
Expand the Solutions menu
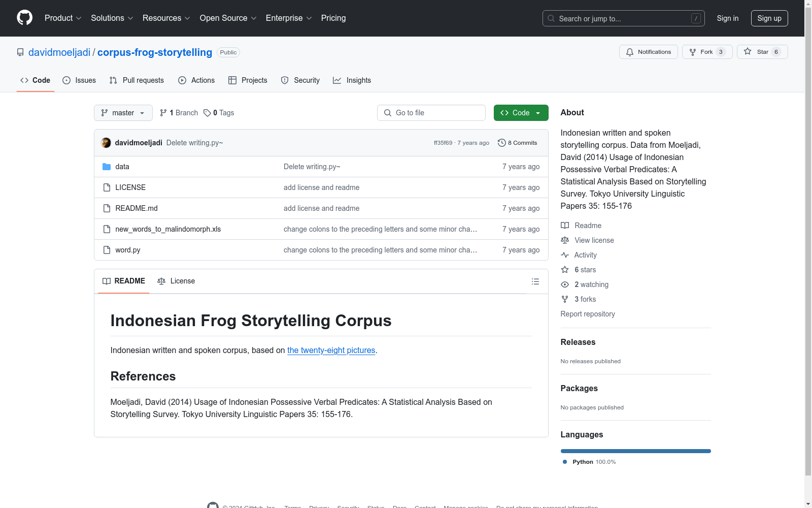(112, 18)
